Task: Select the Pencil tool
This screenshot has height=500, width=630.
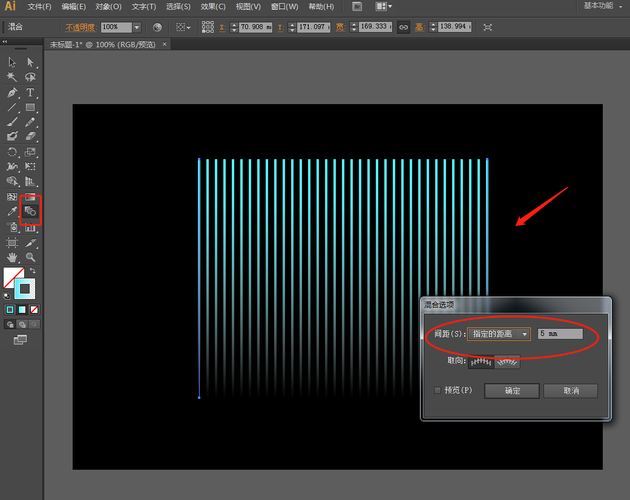Action: 30,122
